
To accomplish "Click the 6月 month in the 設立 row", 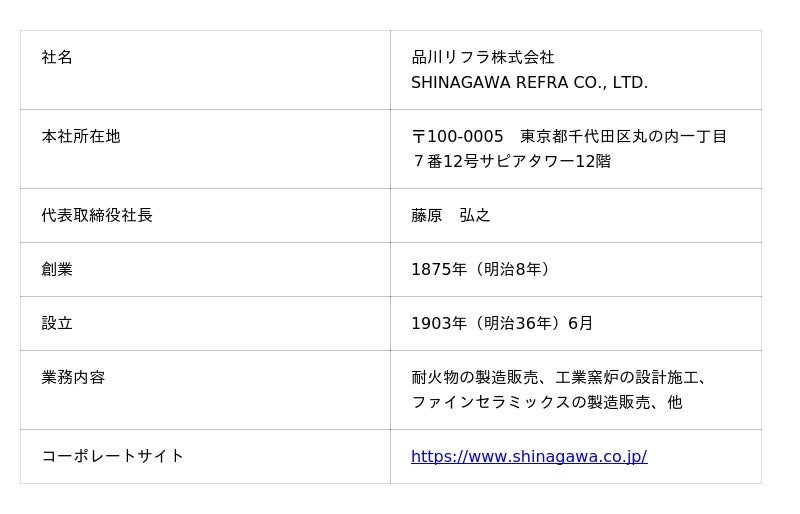I will point(580,324).
